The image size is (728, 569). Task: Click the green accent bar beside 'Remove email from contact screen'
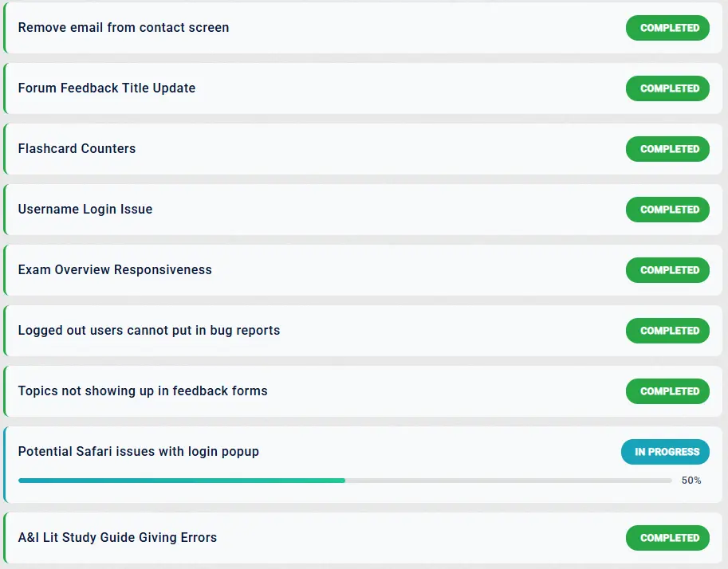pyautogui.click(x=3, y=27)
